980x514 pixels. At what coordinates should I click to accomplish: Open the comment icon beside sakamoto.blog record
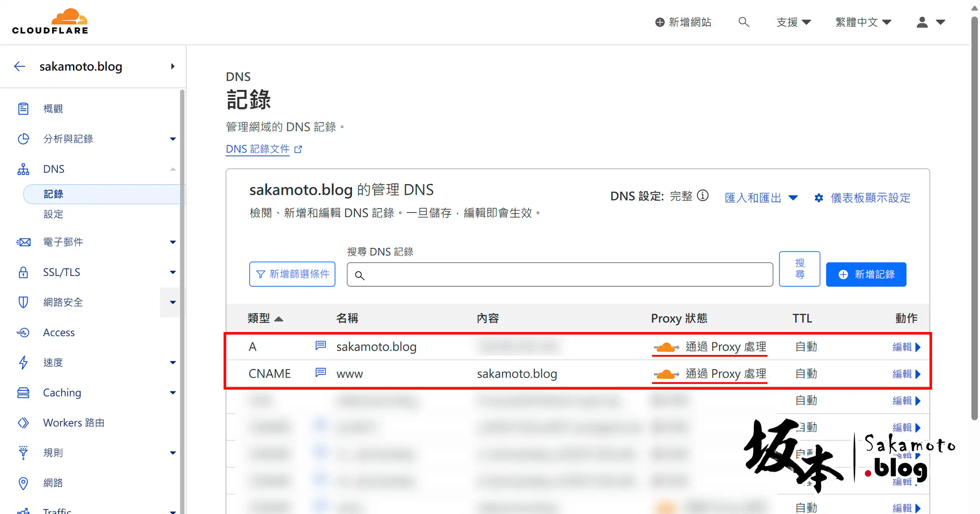coord(320,345)
